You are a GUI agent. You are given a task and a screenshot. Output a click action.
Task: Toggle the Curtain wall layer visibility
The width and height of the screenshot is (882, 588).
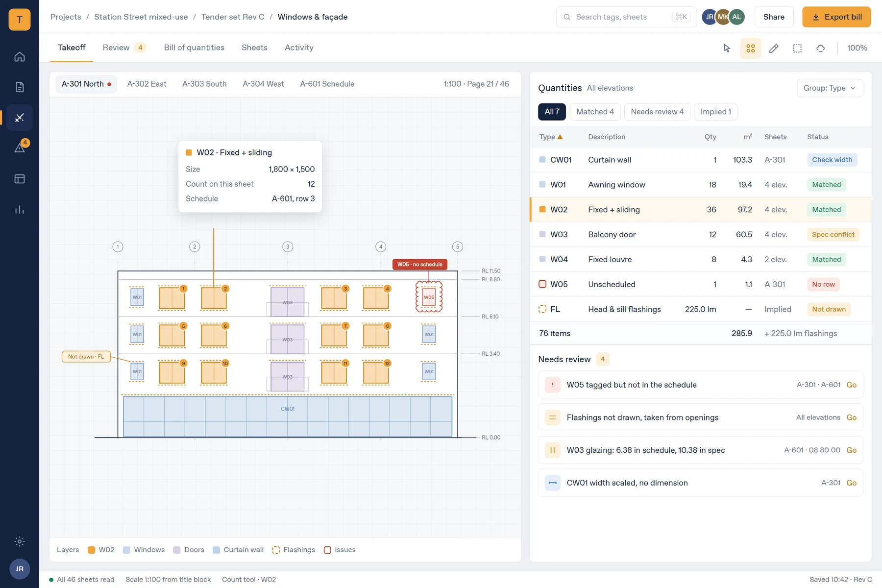[x=238, y=550]
